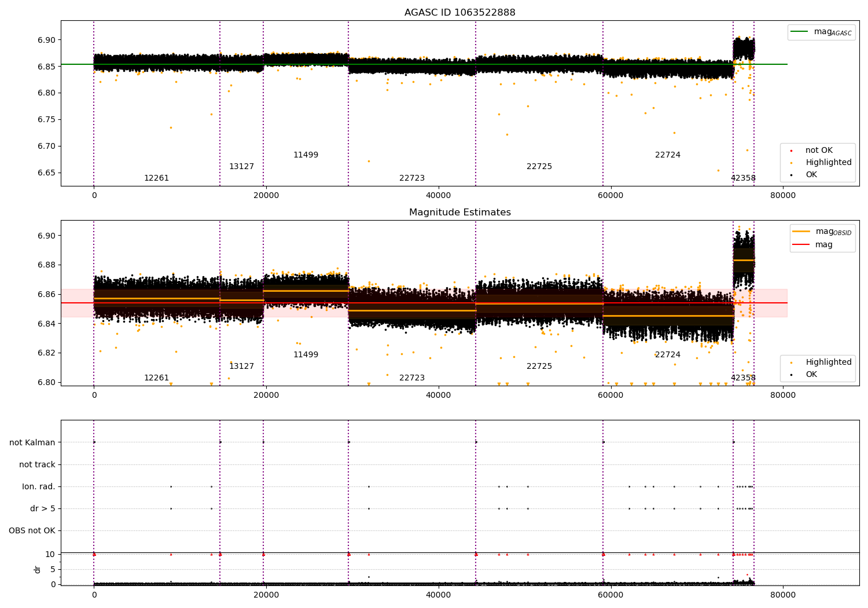This screenshot has width=868, height=608.
Task: Click the orange mag OBSID legend line
Action: coord(801,231)
